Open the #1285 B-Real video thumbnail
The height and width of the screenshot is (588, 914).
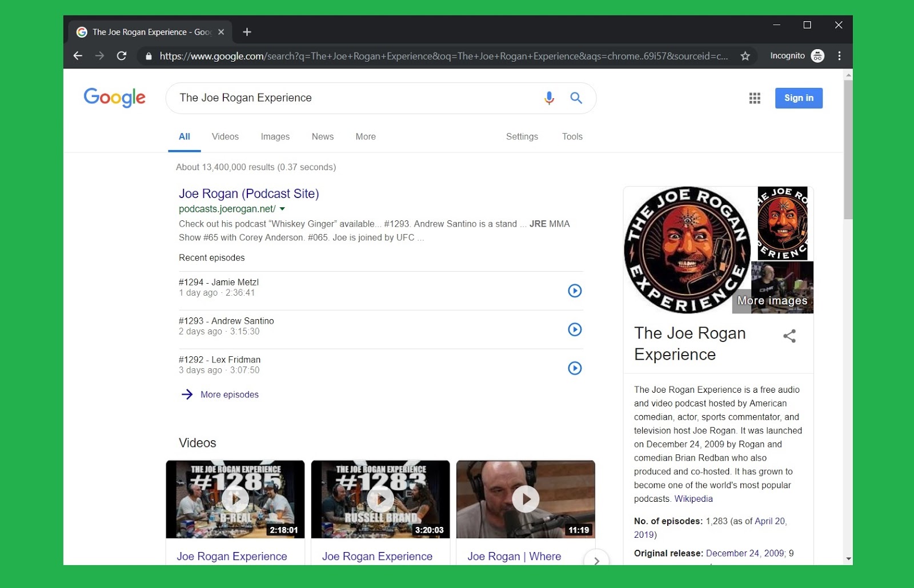click(x=235, y=500)
